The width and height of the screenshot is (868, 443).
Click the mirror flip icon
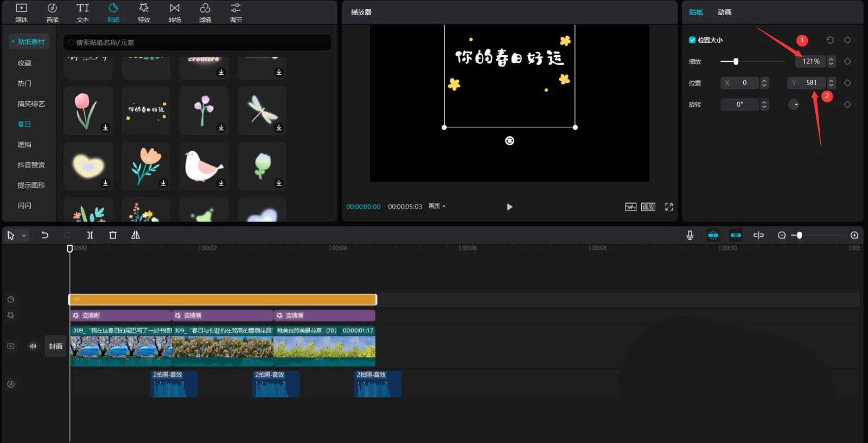click(x=136, y=235)
